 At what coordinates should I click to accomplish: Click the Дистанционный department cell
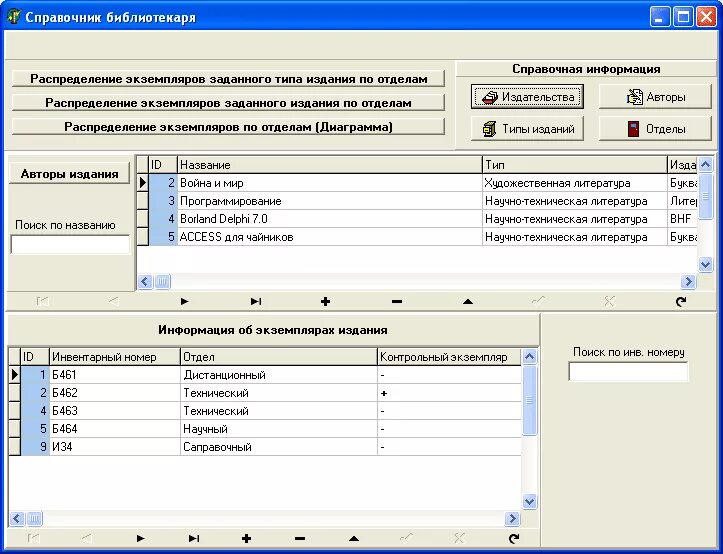[279, 375]
